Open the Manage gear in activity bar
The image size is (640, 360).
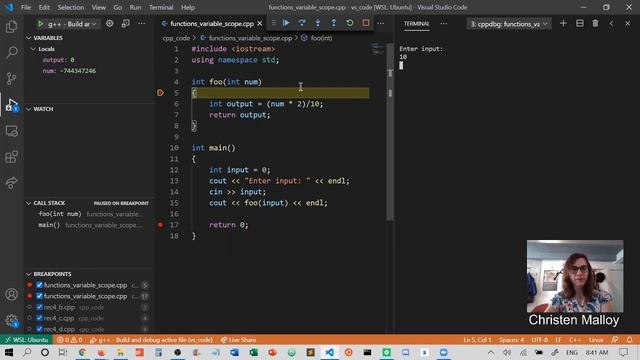[11, 320]
